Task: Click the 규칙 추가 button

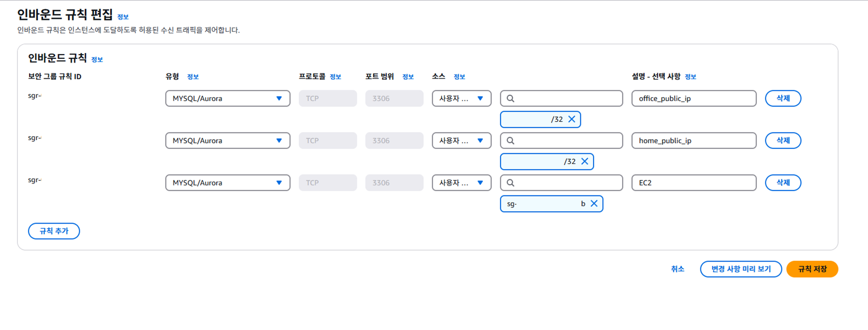Action: [x=54, y=231]
